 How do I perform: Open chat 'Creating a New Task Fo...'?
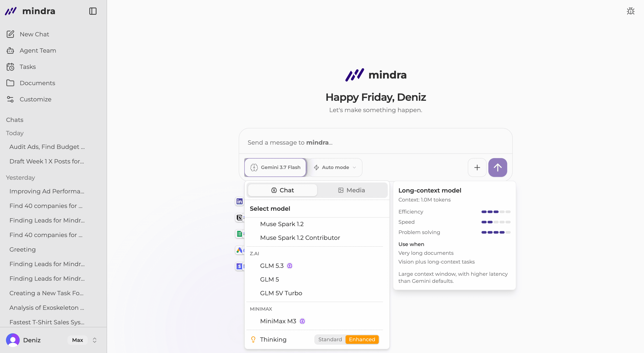coord(46,293)
